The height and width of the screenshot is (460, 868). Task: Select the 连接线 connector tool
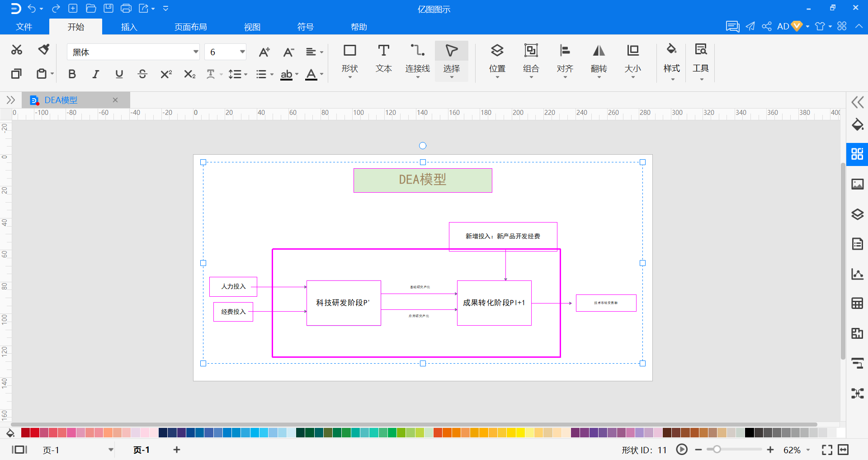[417, 60]
